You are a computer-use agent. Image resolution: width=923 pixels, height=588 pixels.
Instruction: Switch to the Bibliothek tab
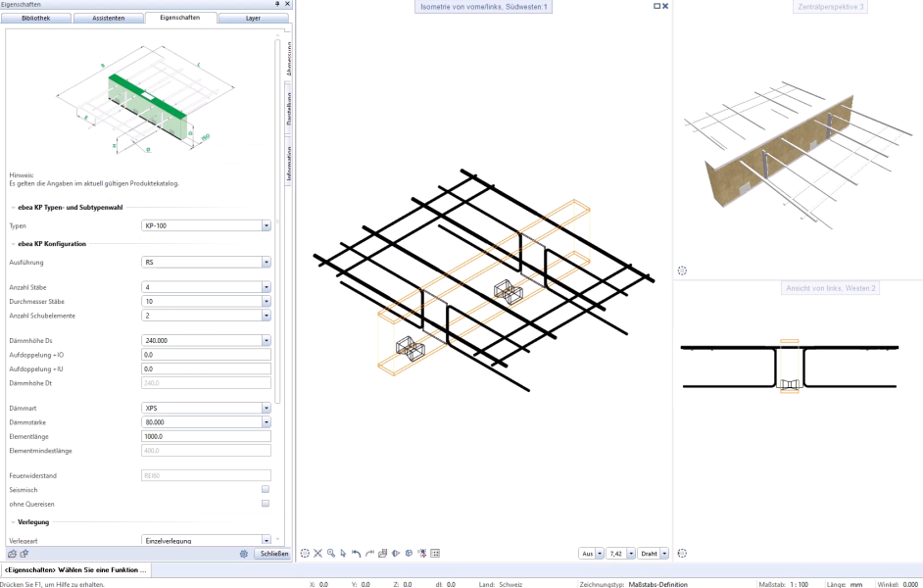pos(36,17)
